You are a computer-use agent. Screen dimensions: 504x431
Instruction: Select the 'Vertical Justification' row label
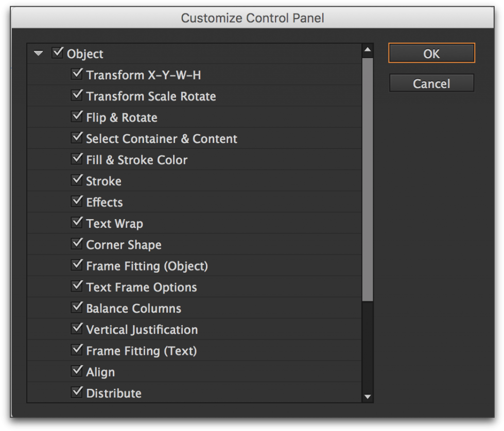[x=142, y=330]
